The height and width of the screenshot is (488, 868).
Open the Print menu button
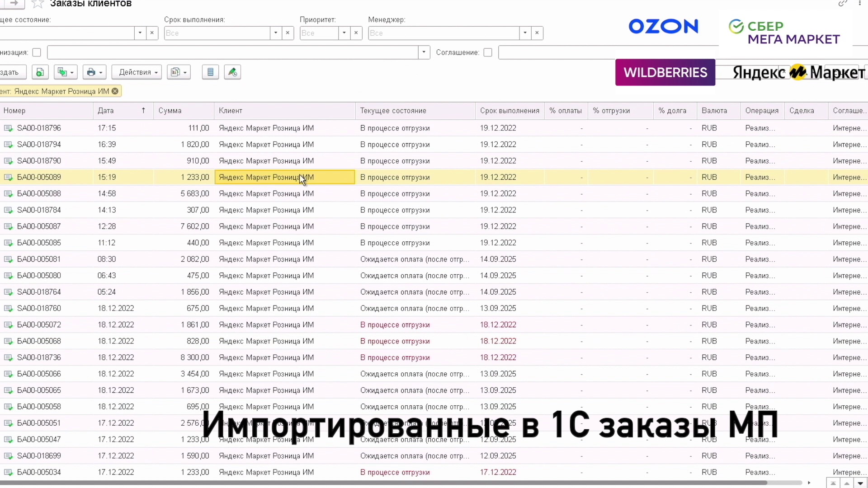[94, 72]
